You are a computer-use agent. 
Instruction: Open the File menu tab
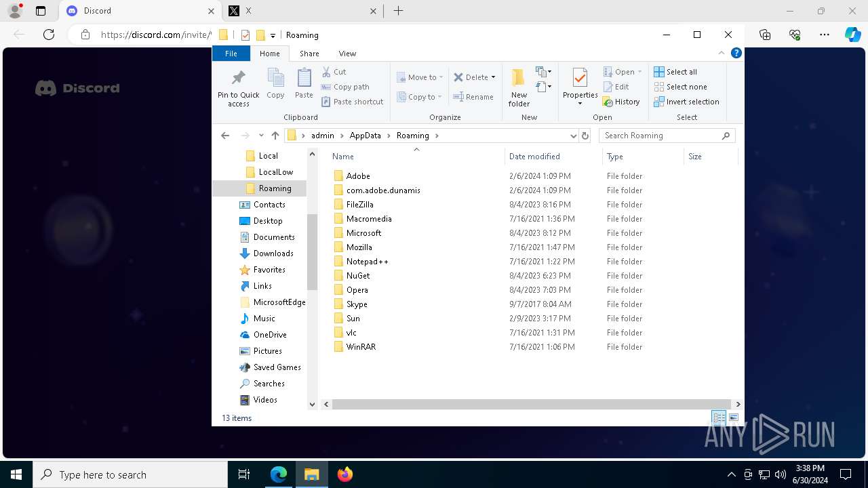231,54
